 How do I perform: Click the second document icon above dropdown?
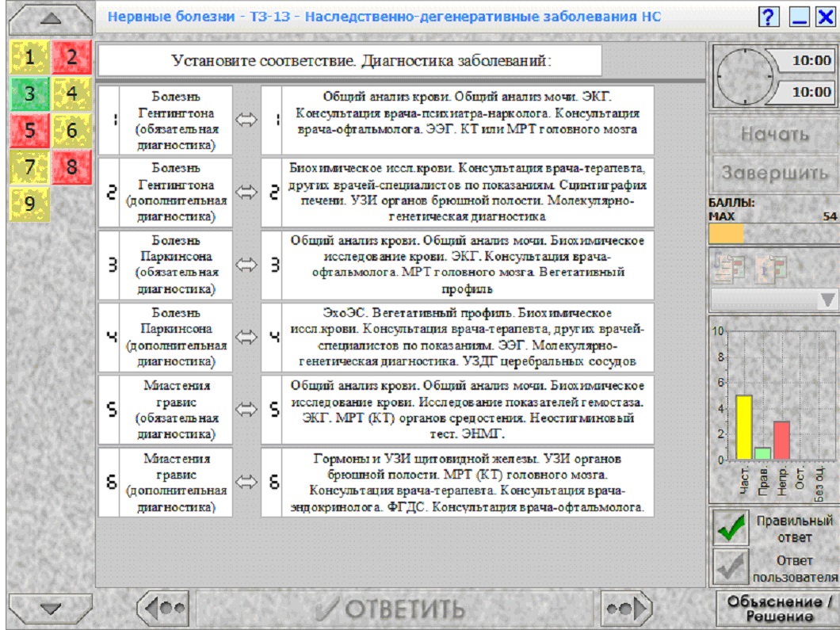click(x=771, y=268)
